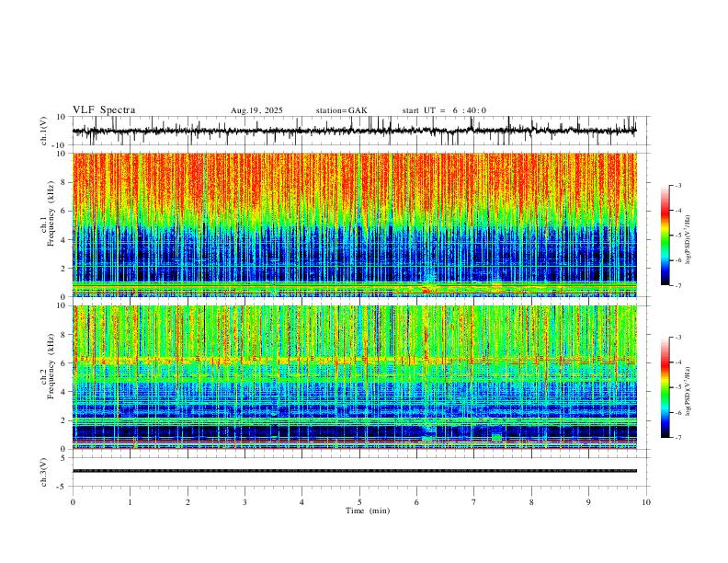Click the ch.1 "Frequency (kHz)" axis label
Screen dimensions: 728x563
click(51, 214)
